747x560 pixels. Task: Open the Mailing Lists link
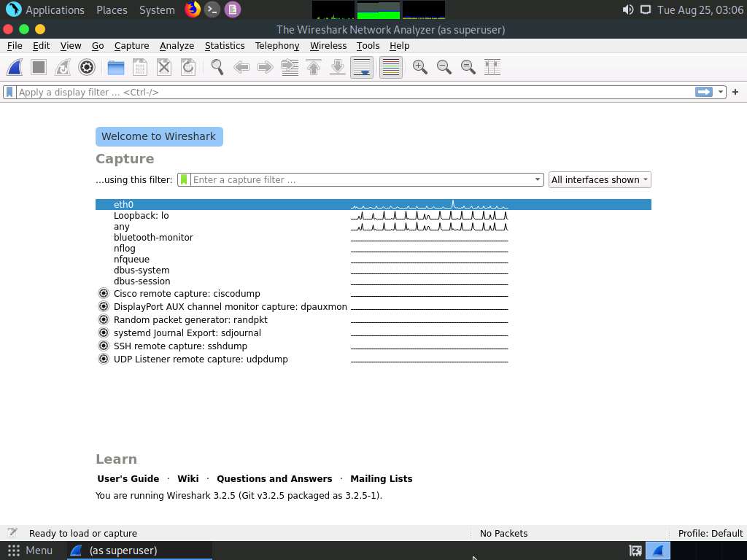381,478
